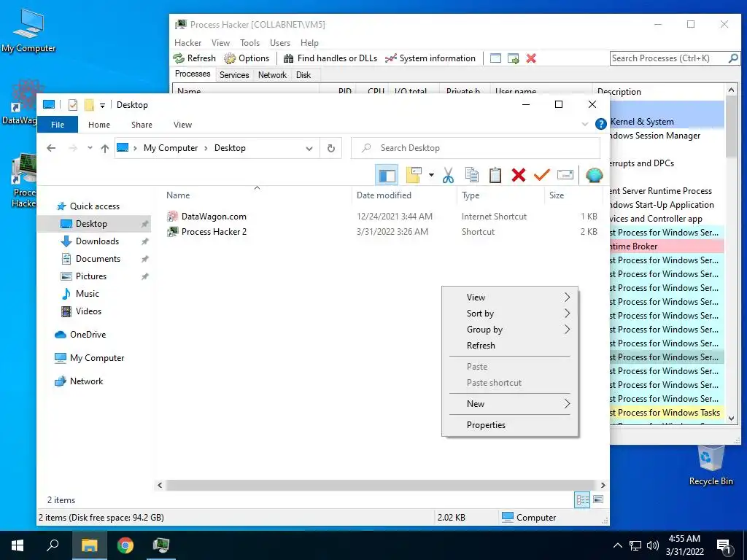Click the Copy icon in Explorer toolbar
The width and height of the screenshot is (747, 560).
[472, 175]
